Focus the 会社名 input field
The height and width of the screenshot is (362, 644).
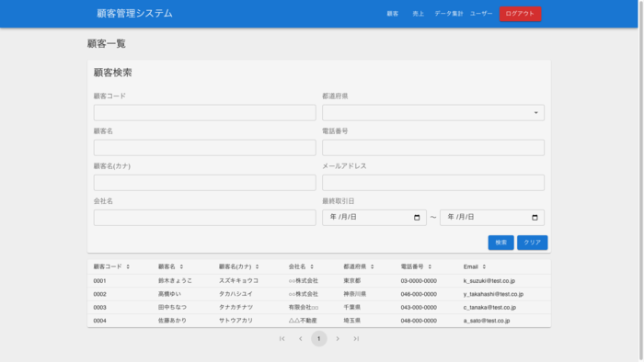pyautogui.click(x=204, y=218)
